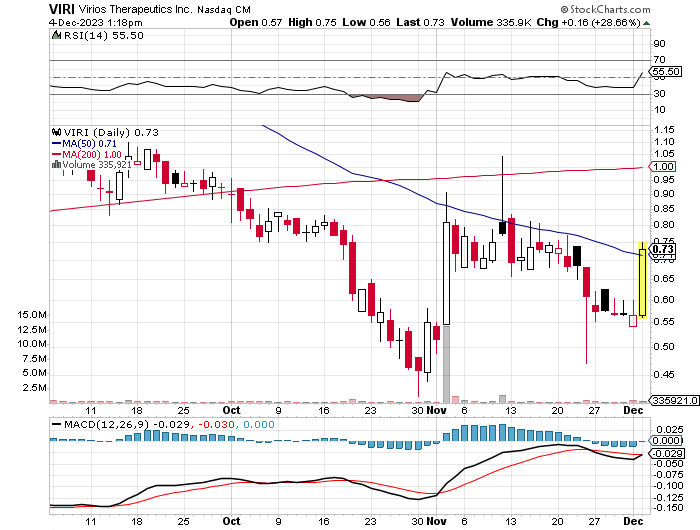
Task: Click the red -0.030 MACD signal value
Action: pos(216,424)
